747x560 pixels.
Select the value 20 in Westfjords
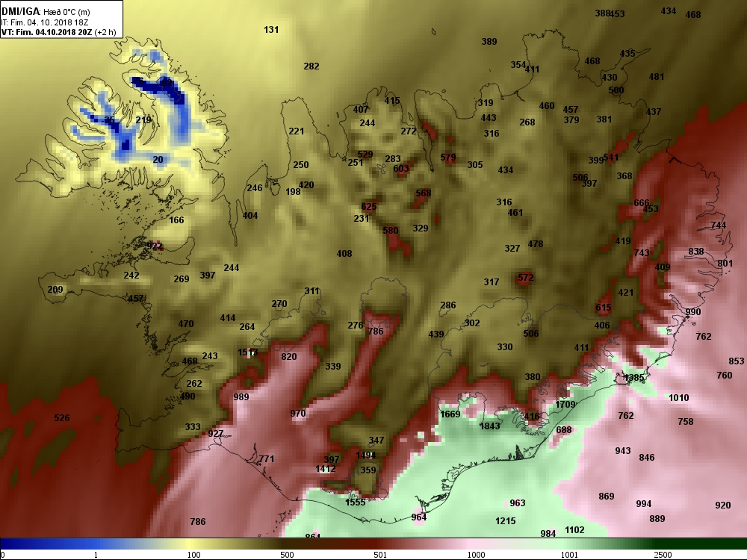(158, 160)
